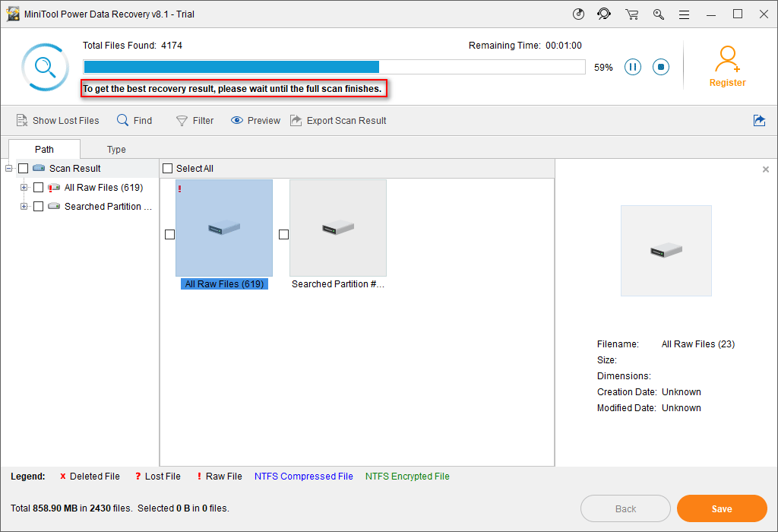Pause the running scan
The image size is (778, 532).
coord(633,67)
